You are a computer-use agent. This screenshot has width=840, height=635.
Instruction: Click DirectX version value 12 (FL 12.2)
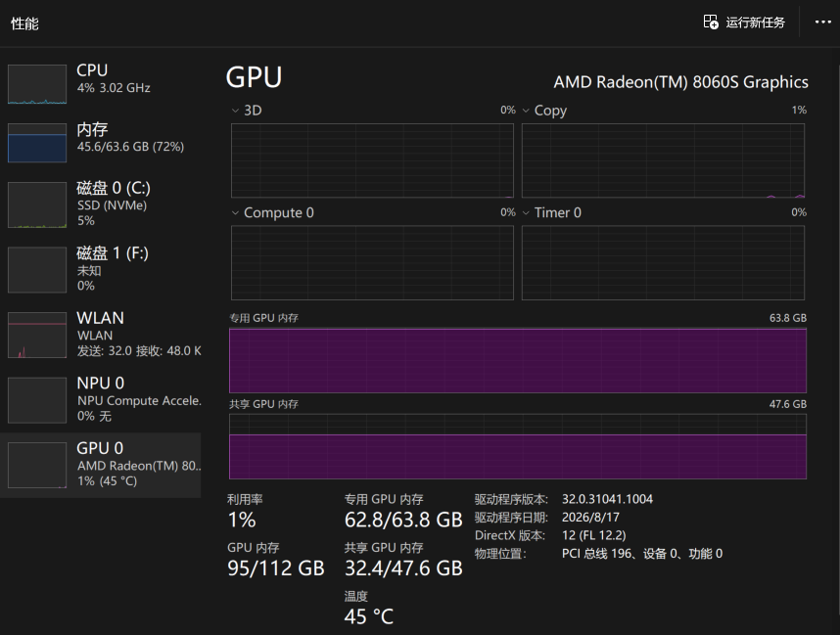(x=593, y=535)
